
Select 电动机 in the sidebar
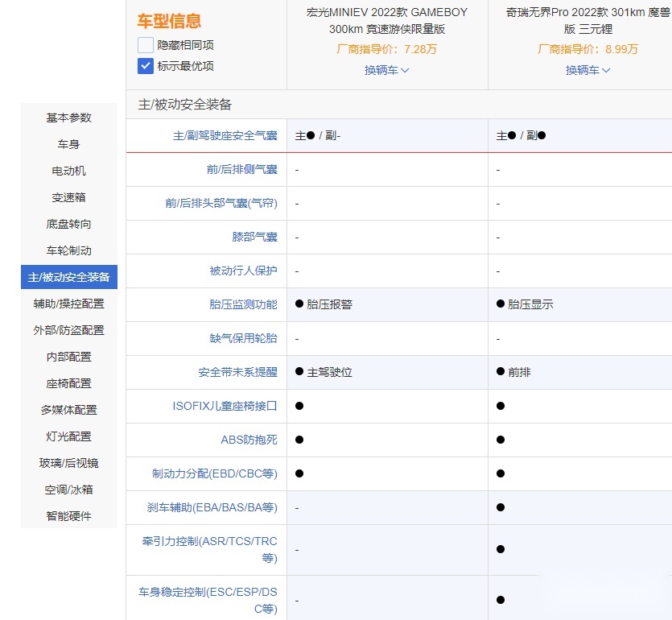tap(69, 171)
